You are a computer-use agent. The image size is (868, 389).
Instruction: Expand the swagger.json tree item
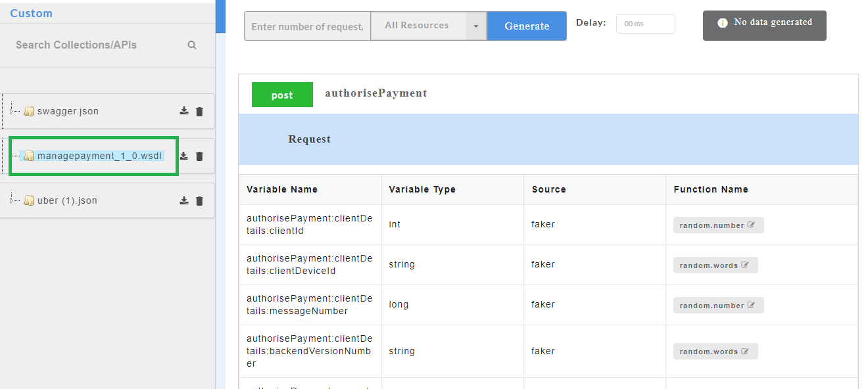click(67, 111)
